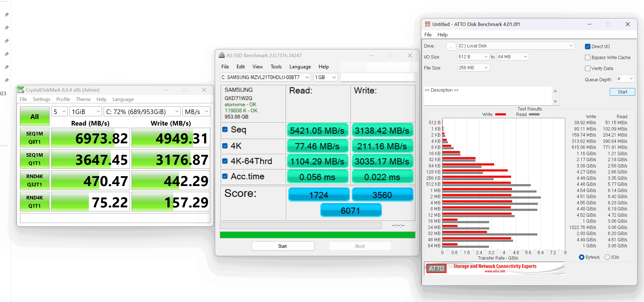Close the AS SSD Benchmark window
Image resolution: width=644 pixels, height=302 pixels.
tap(410, 55)
